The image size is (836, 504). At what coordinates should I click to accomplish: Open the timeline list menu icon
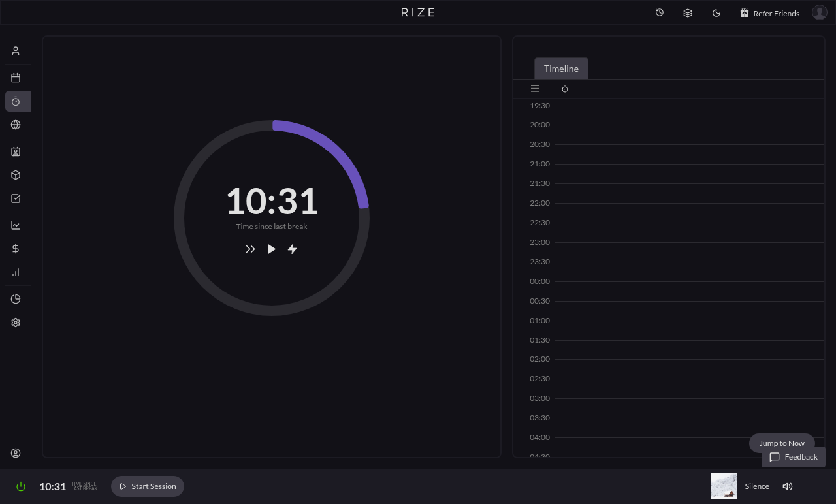pyautogui.click(x=535, y=89)
